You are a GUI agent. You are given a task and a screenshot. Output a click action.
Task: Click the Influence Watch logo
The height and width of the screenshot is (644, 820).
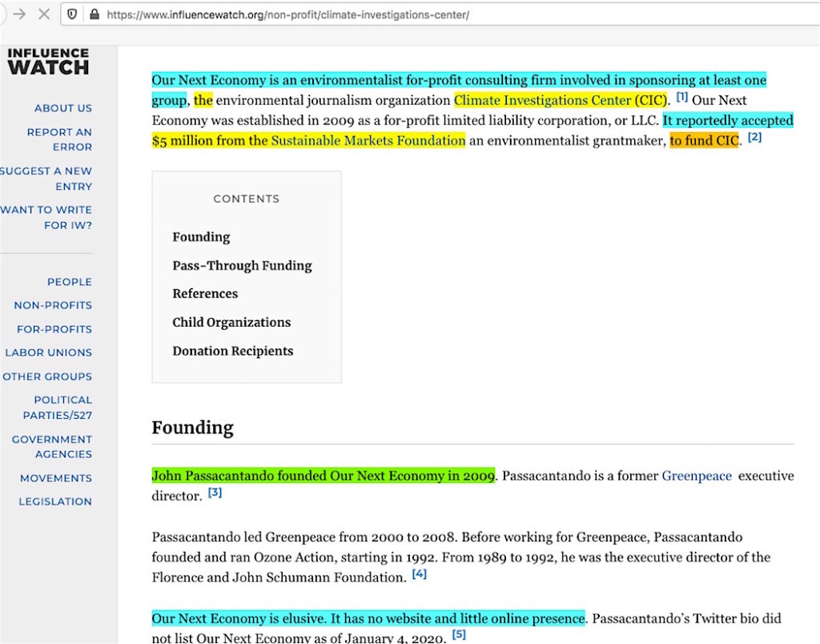point(48,62)
